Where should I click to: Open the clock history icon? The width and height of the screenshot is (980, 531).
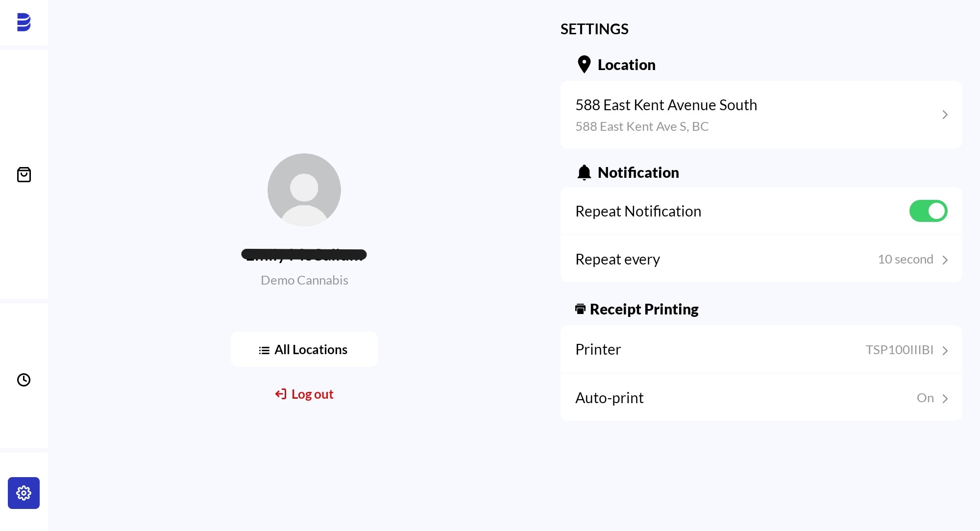(x=24, y=380)
